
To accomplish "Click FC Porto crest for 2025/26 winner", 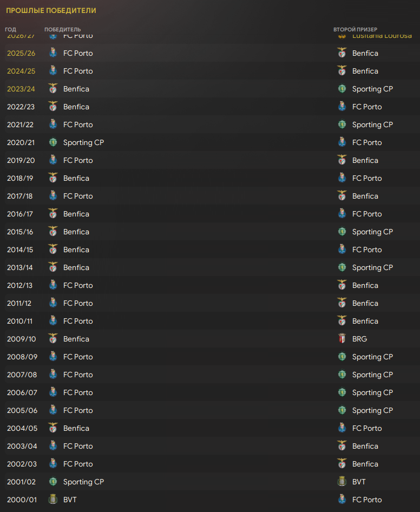I will point(53,53).
